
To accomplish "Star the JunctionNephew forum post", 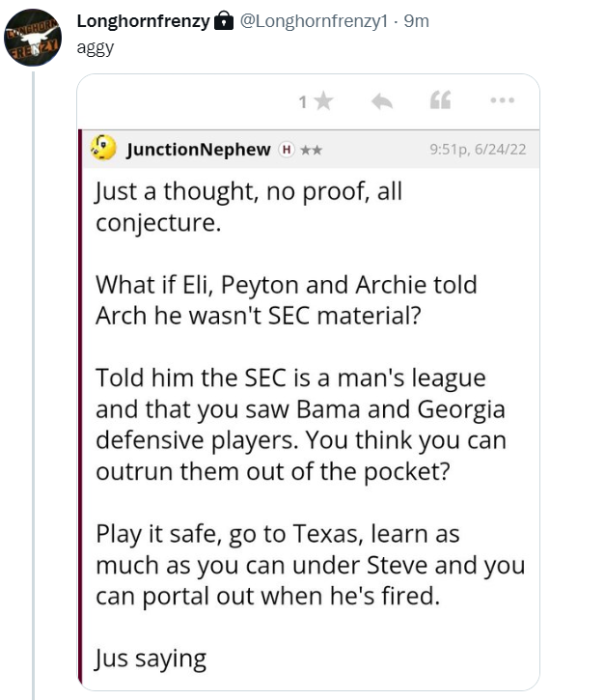I will [323, 101].
